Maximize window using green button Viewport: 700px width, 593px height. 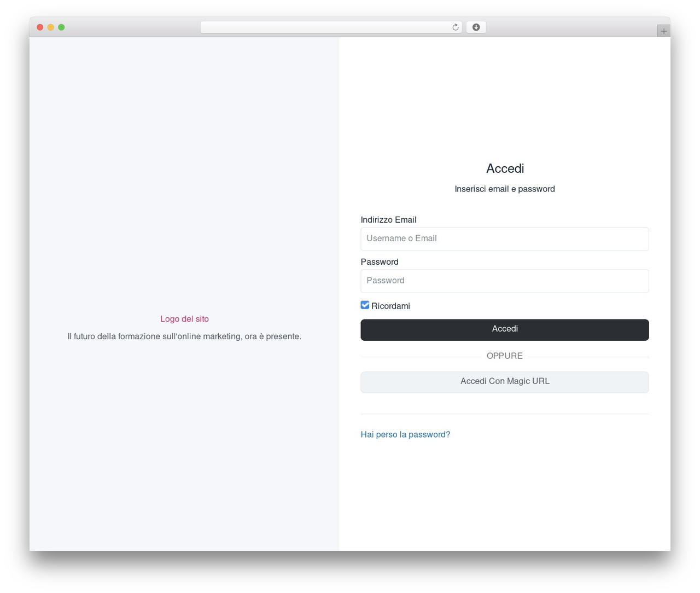pos(61,27)
